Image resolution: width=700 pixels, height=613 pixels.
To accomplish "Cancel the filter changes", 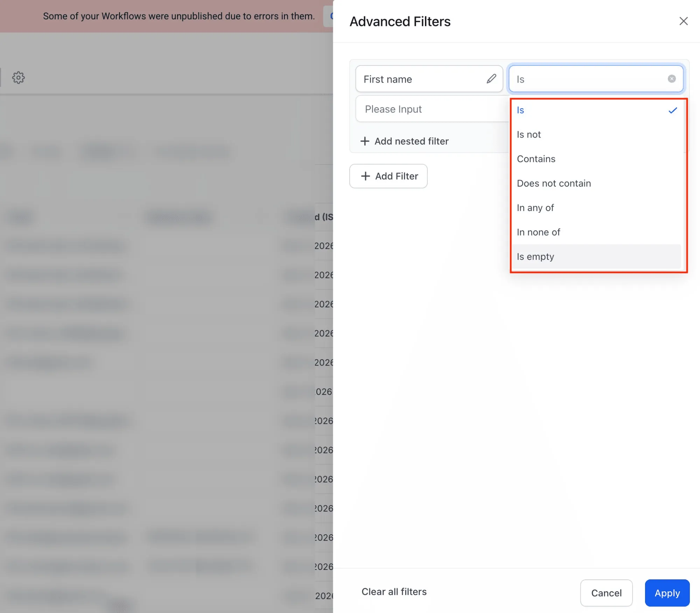I will [x=606, y=593].
